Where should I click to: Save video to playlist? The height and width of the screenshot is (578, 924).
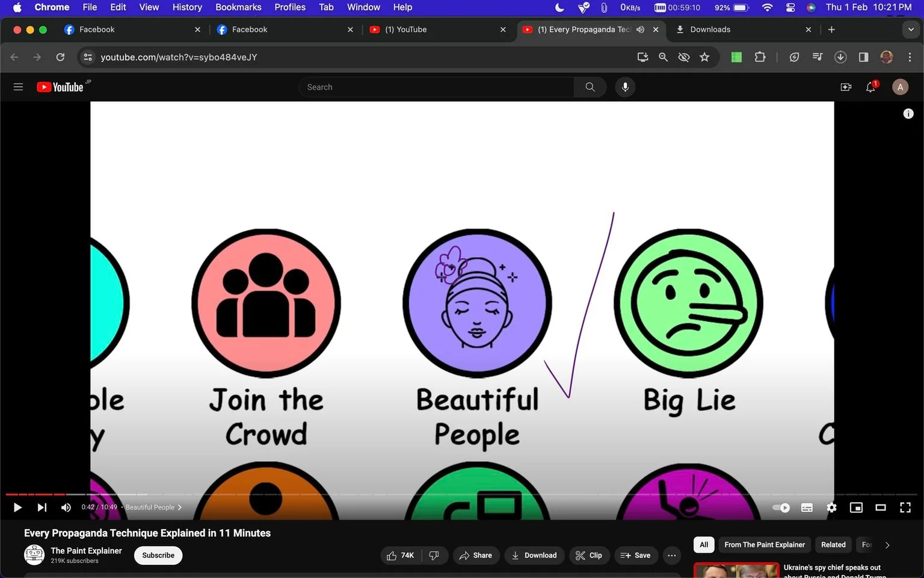[636, 555]
